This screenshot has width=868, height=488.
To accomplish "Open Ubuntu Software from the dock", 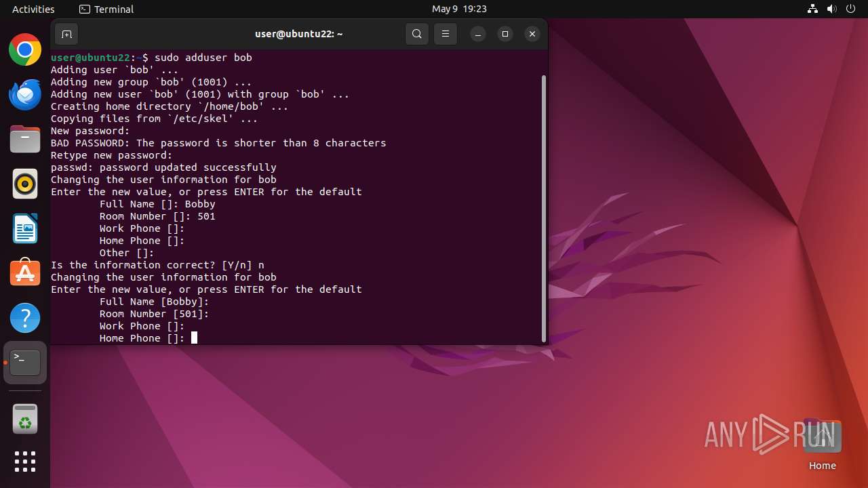I will (25, 273).
